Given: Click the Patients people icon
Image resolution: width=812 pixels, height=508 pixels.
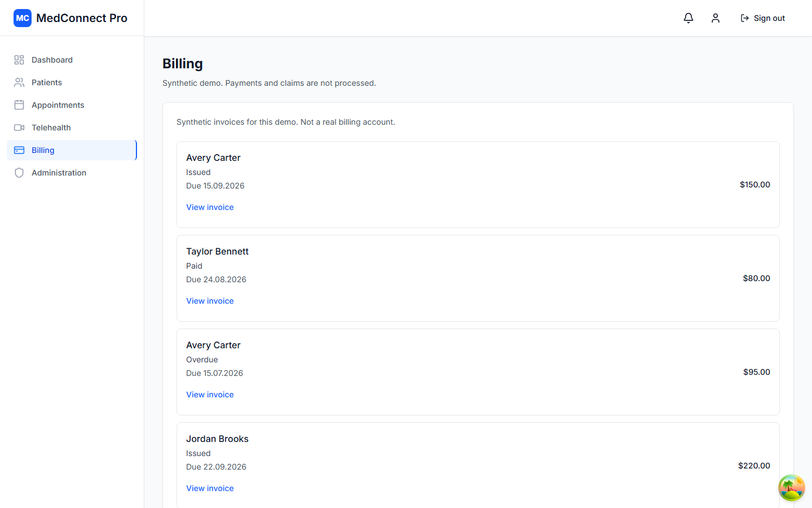Looking at the screenshot, I should 19,82.
